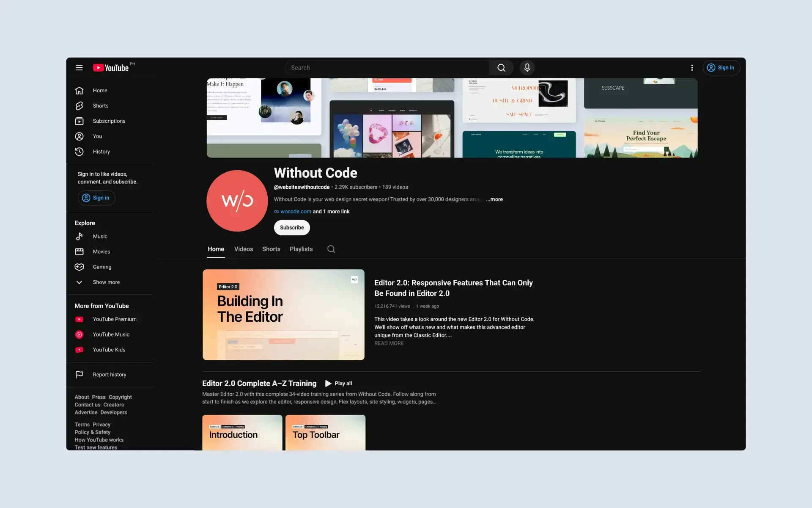The width and height of the screenshot is (812, 508).
Task: Click the Developers footer link
Action: (x=114, y=412)
